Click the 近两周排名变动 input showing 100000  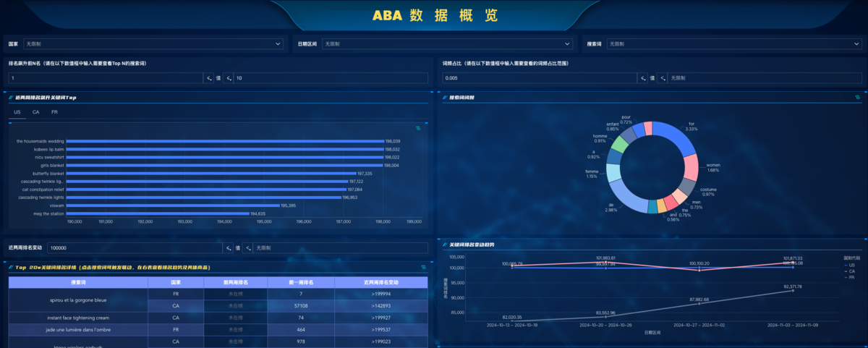point(135,248)
